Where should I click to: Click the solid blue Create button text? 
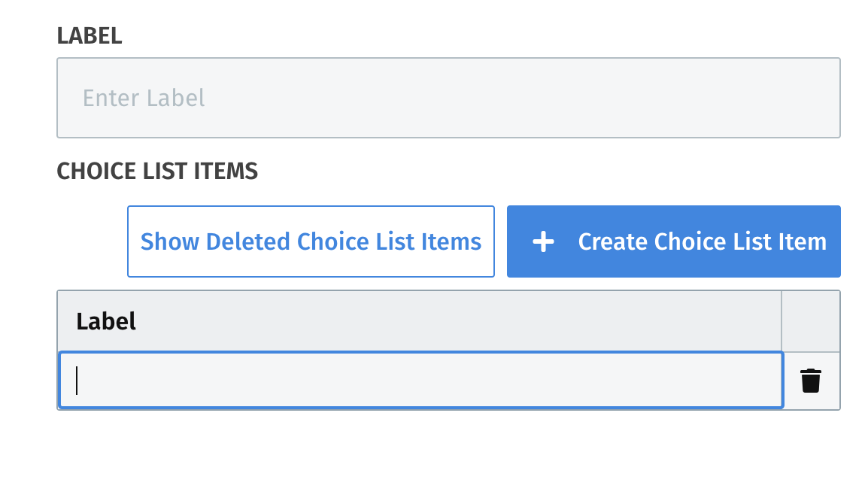[x=702, y=241]
